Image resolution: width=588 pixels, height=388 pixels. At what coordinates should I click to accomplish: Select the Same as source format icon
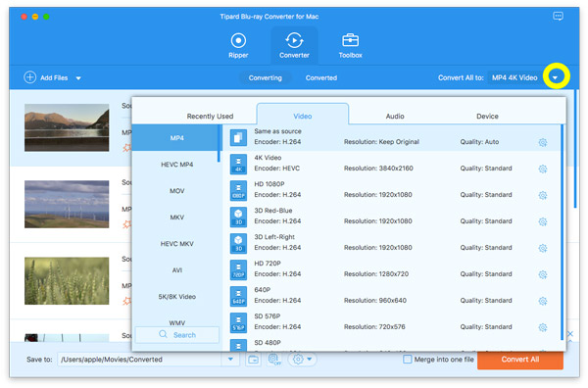tap(238, 137)
